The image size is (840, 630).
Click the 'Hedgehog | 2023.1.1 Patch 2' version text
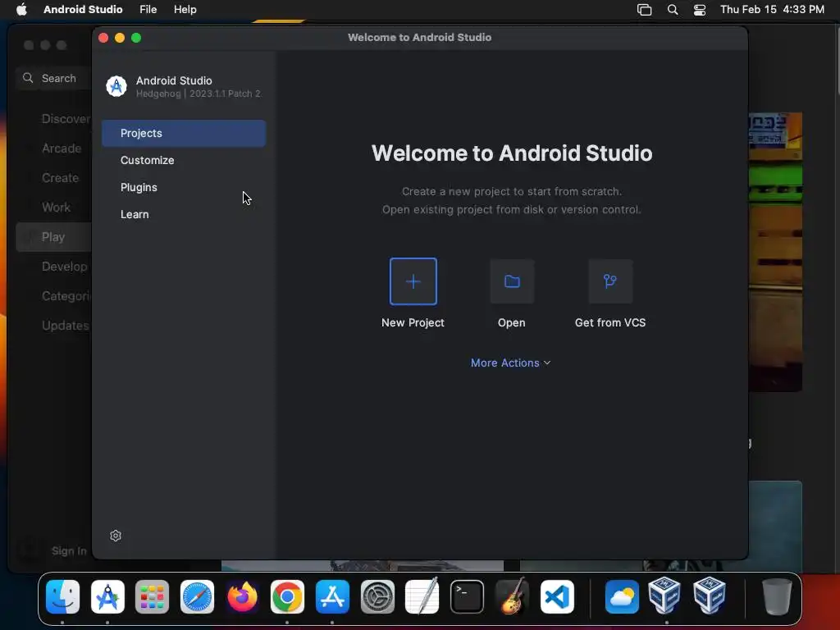199,94
